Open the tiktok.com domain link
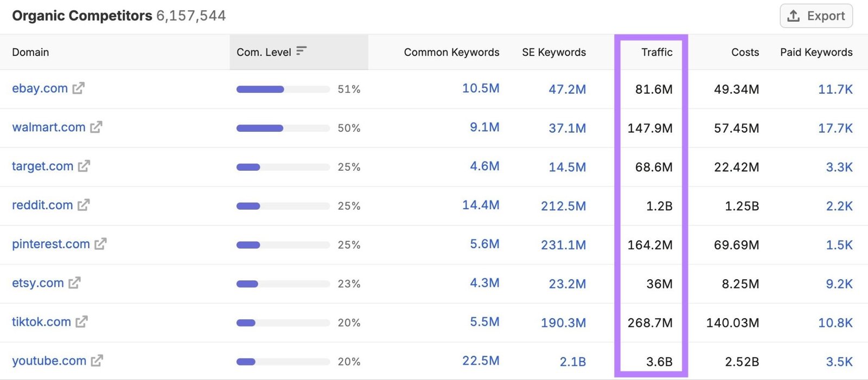Viewport: 868px width, 380px height. tap(41, 322)
